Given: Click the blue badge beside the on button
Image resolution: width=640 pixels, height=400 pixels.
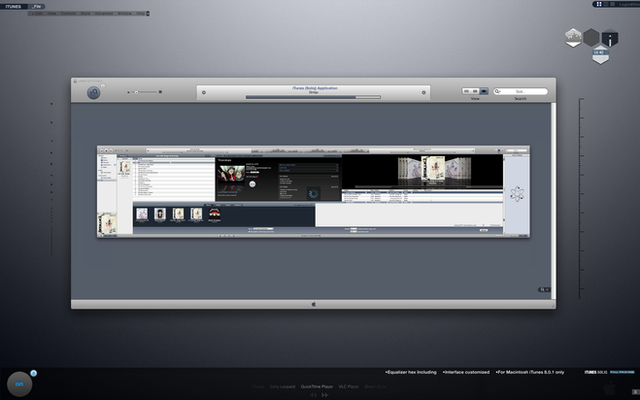Looking at the screenshot, I should tap(33, 373).
